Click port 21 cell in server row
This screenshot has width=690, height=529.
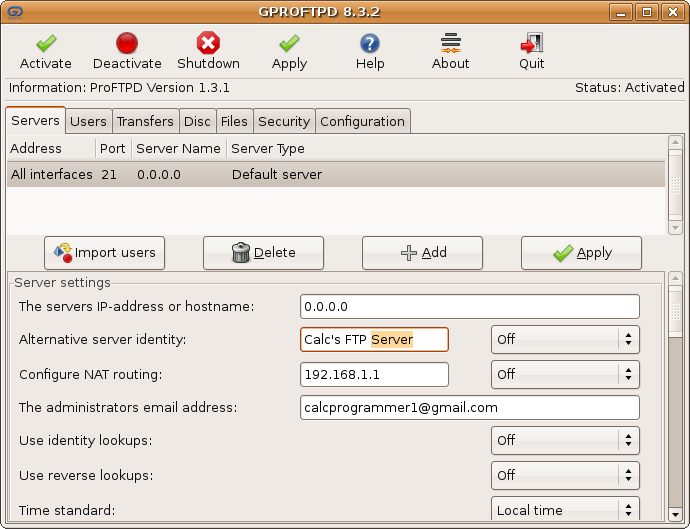[109, 175]
